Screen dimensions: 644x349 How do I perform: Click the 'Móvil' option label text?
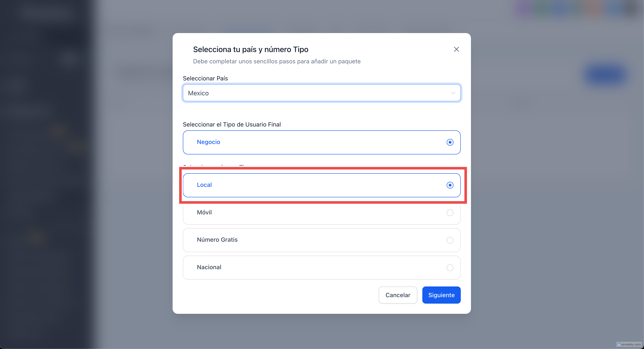click(204, 212)
